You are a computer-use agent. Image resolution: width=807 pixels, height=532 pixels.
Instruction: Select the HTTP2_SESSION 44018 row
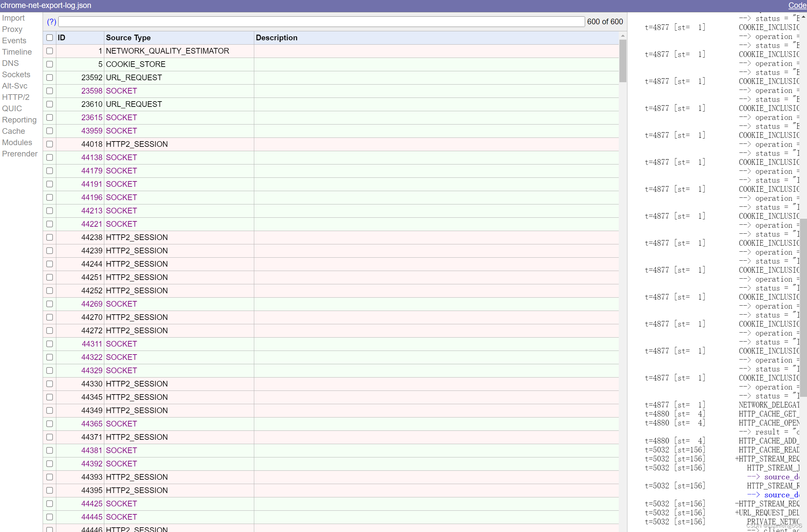pyautogui.click(x=137, y=144)
